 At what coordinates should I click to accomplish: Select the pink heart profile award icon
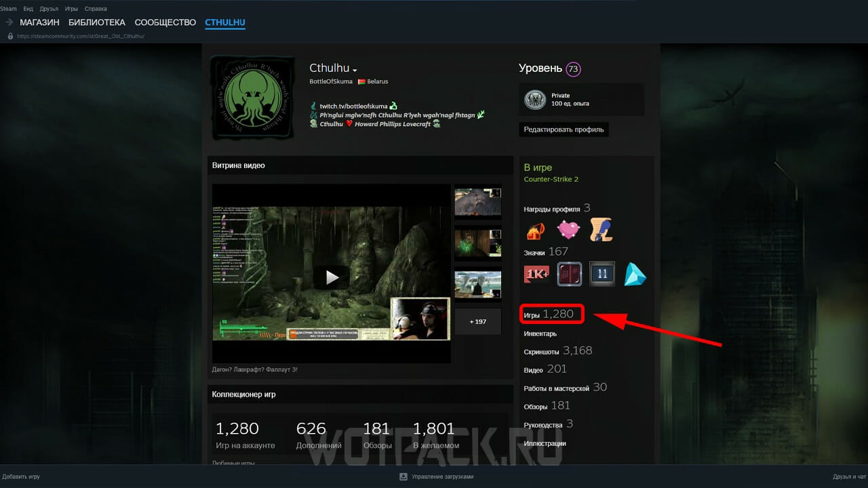568,230
